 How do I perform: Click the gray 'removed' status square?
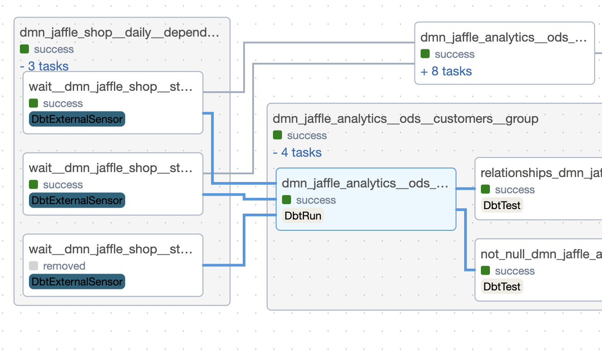[x=33, y=266]
